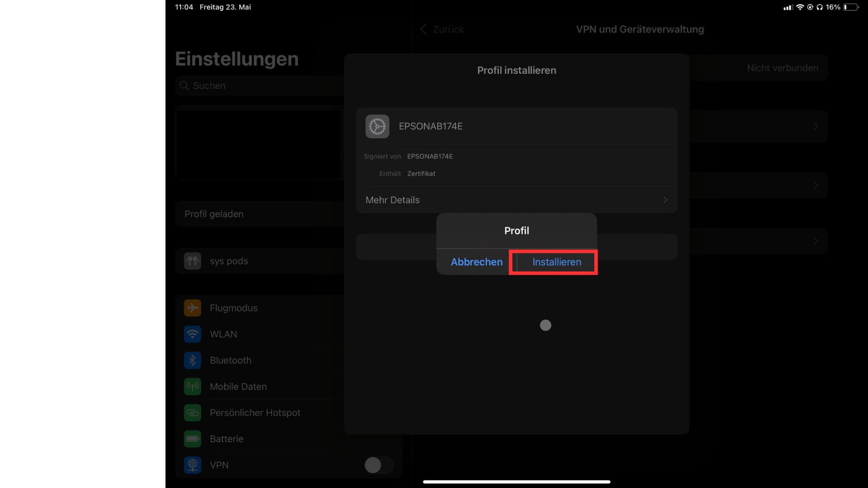The height and width of the screenshot is (488, 868).
Task: Tap the Persönlicher Hotspot icon
Action: [x=193, y=413]
